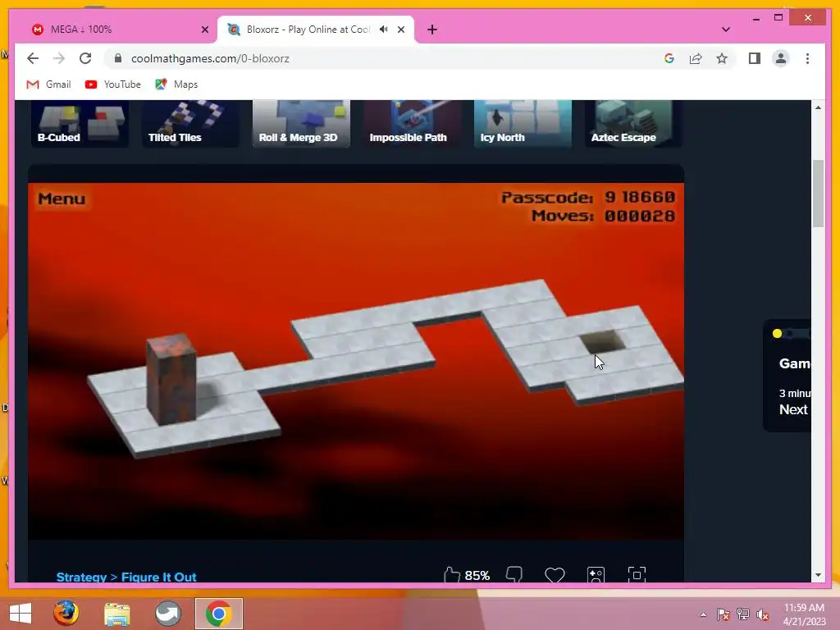The width and height of the screenshot is (840, 630).
Task: Click the square hole goal tile
Action: coord(603,342)
